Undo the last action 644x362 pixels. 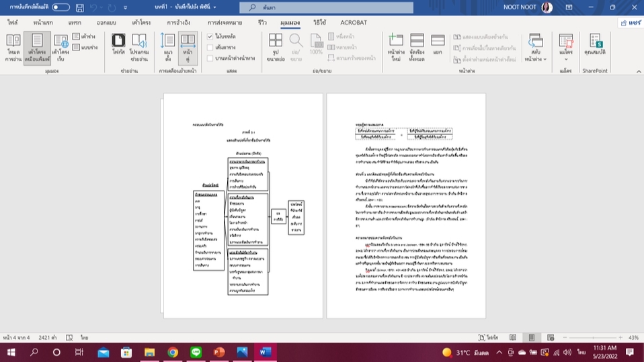click(93, 7)
